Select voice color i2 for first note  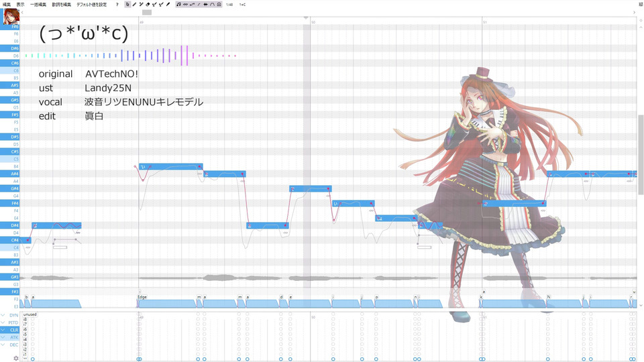(x=33, y=349)
